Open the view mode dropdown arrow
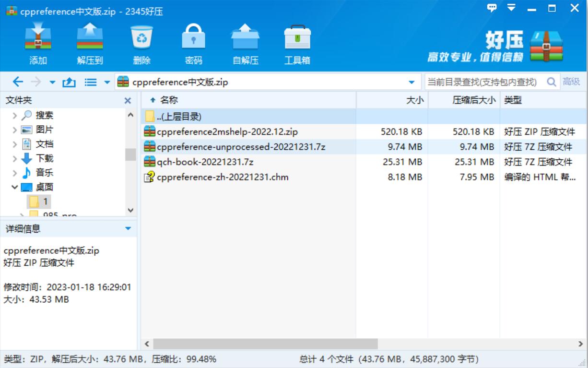 tap(107, 83)
